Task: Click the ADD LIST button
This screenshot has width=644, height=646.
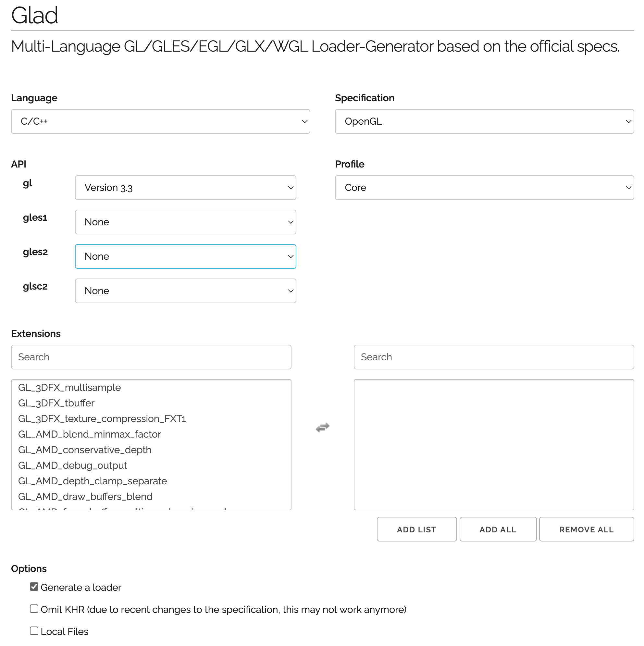Action: [x=417, y=529]
